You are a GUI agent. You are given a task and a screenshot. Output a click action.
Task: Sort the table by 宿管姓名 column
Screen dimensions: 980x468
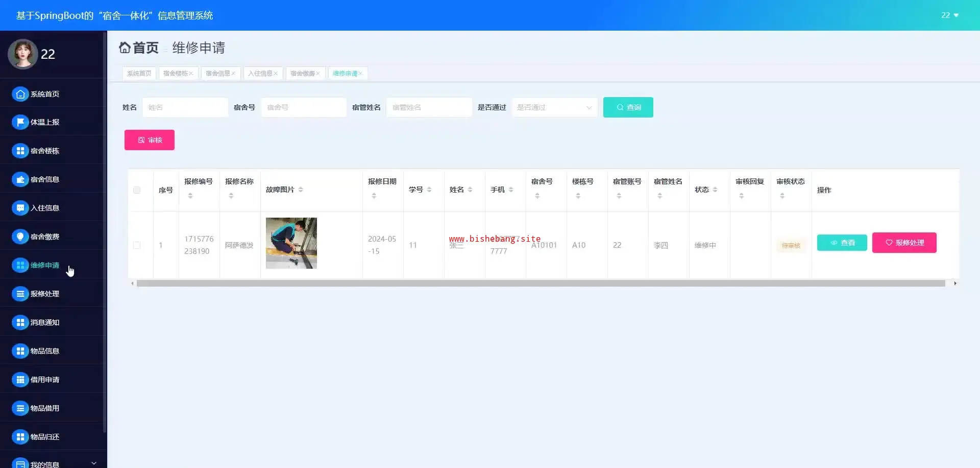tap(660, 196)
